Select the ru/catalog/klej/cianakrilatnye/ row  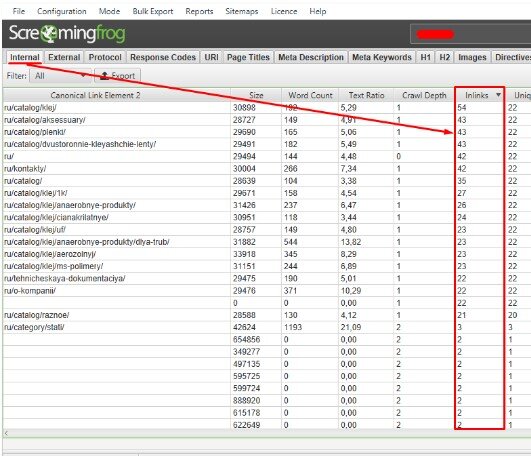click(267, 217)
